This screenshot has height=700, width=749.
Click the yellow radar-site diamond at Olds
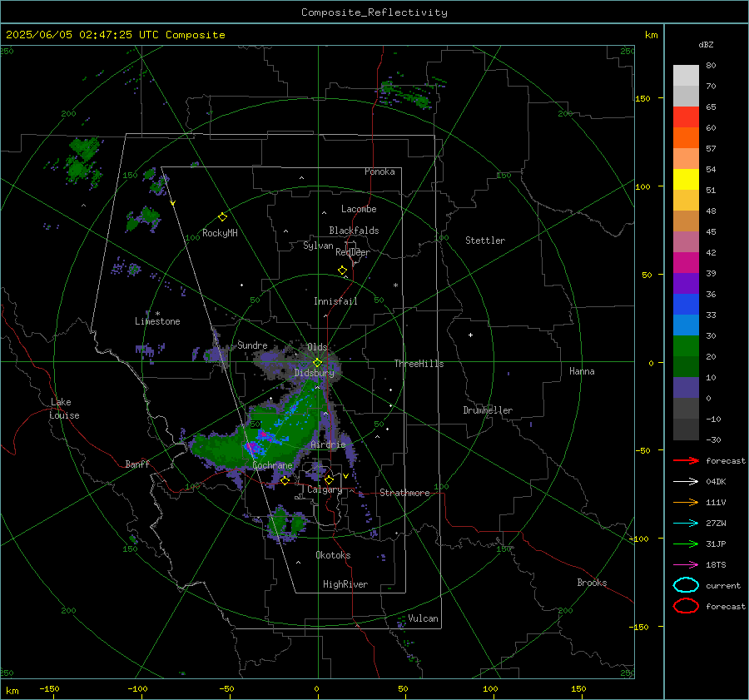coord(317,363)
